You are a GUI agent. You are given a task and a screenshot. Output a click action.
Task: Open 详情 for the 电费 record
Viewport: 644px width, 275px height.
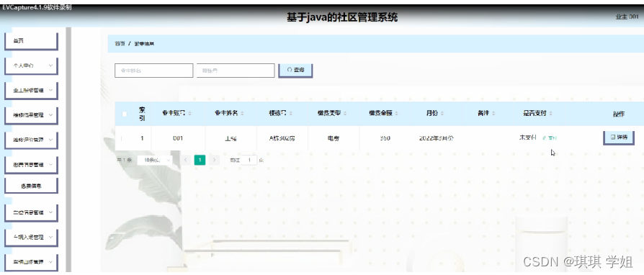tap(619, 138)
